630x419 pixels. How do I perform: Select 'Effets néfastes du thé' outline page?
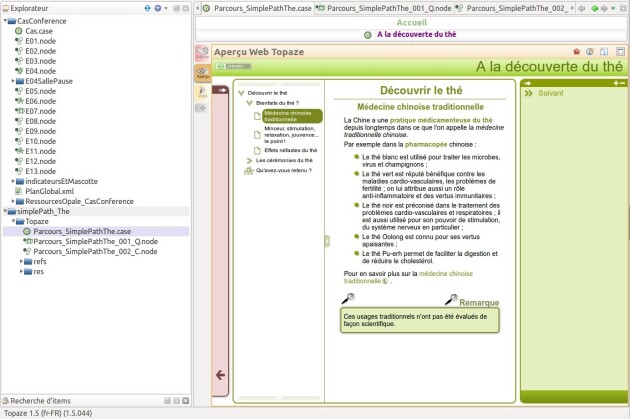pos(290,150)
